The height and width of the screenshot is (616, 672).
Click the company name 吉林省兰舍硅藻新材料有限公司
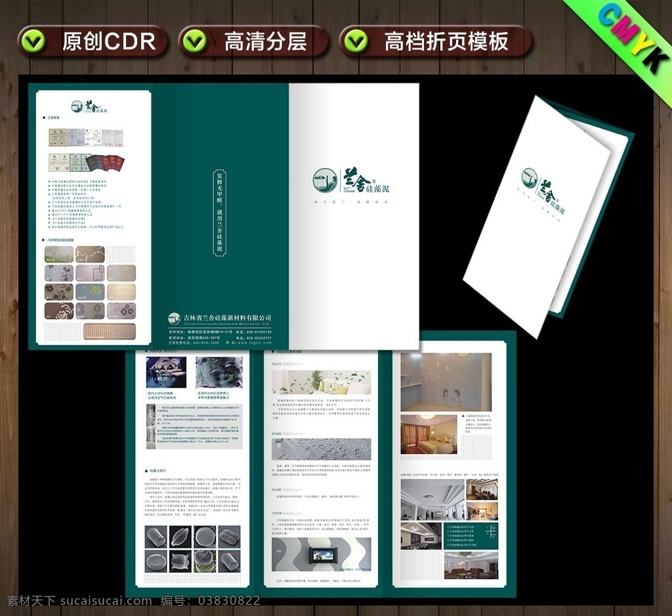point(227,318)
